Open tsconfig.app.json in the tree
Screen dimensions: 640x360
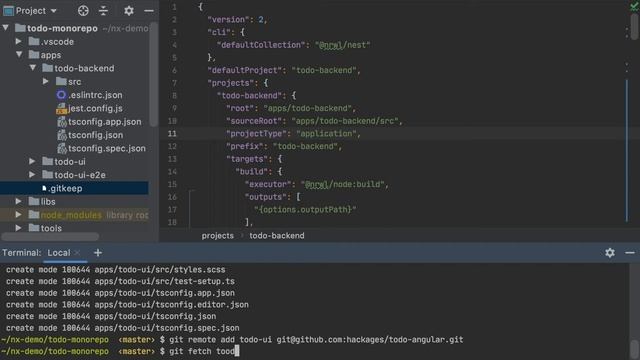[105, 122]
